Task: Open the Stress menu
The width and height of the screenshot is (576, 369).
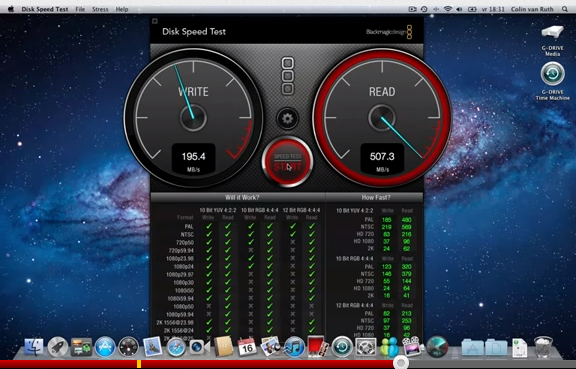Action: [x=100, y=9]
